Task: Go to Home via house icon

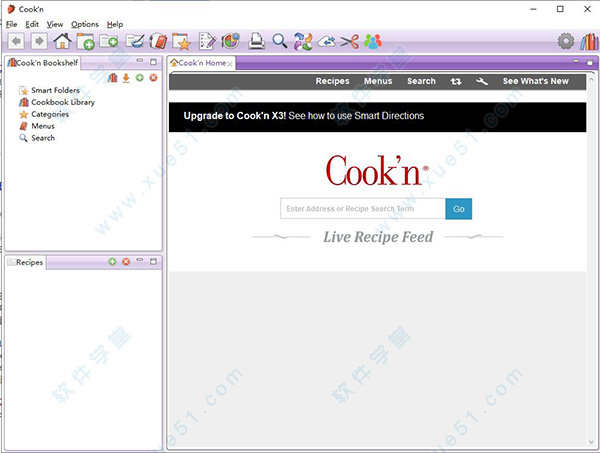Action: 62,41
